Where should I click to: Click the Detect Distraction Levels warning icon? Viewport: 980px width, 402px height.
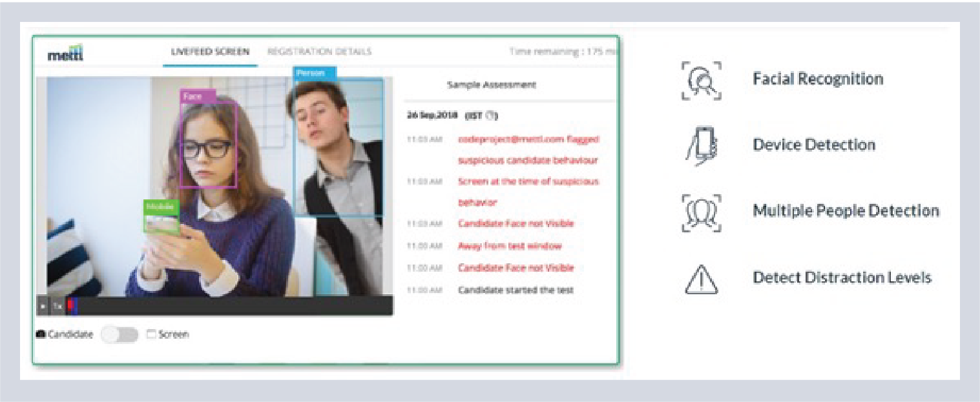(x=701, y=279)
